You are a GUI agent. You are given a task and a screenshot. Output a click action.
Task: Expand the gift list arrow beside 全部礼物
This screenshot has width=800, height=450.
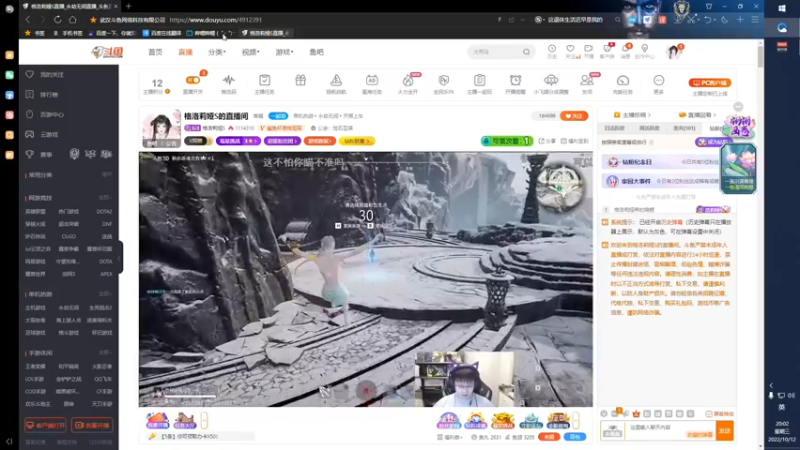click(x=576, y=420)
